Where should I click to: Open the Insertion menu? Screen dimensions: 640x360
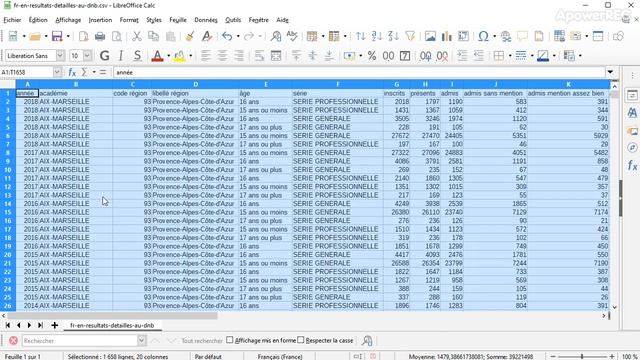(100, 20)
